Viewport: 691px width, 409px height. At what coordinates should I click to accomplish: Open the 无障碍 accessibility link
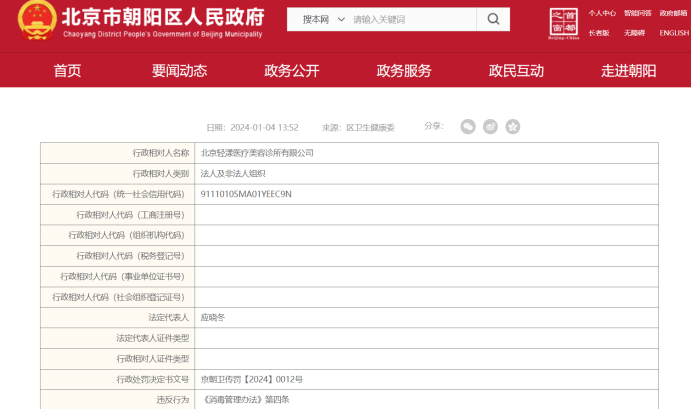634,33
